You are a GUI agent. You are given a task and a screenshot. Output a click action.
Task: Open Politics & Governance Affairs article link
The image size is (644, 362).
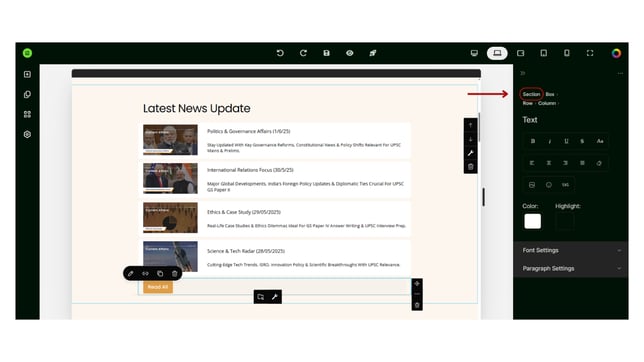[x=248, y=131]
